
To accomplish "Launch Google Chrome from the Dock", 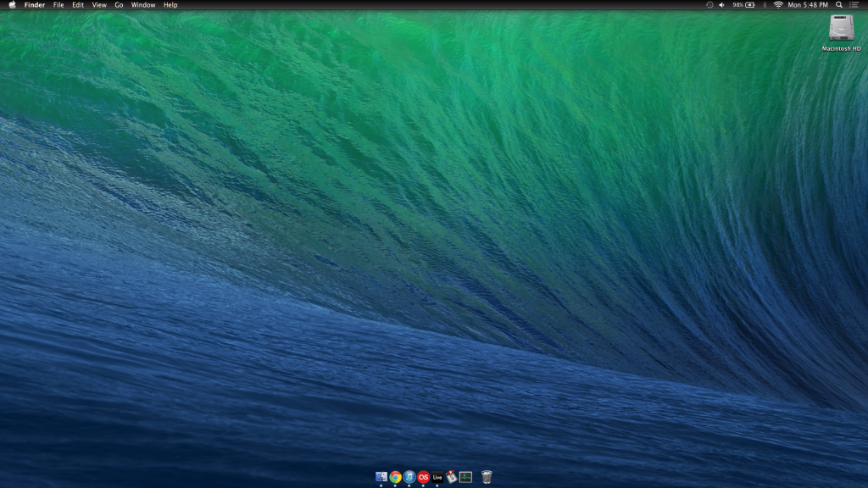I will coord(395,477).
